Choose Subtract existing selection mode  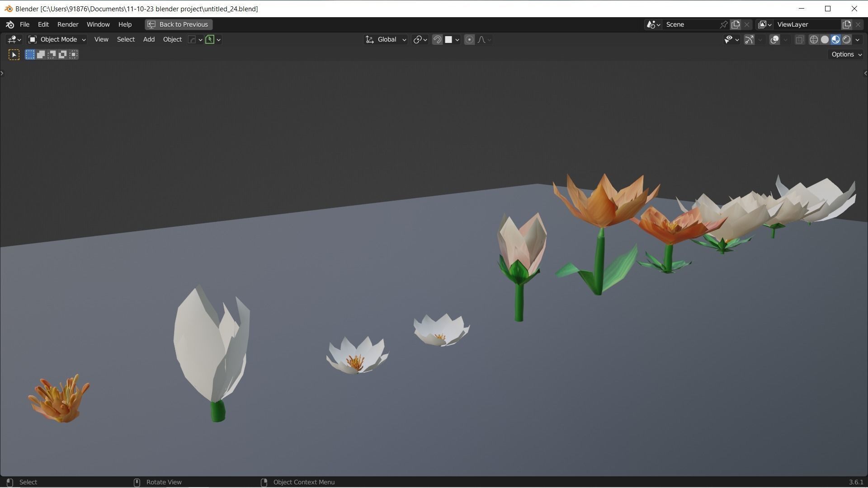(x=52, y=55)
